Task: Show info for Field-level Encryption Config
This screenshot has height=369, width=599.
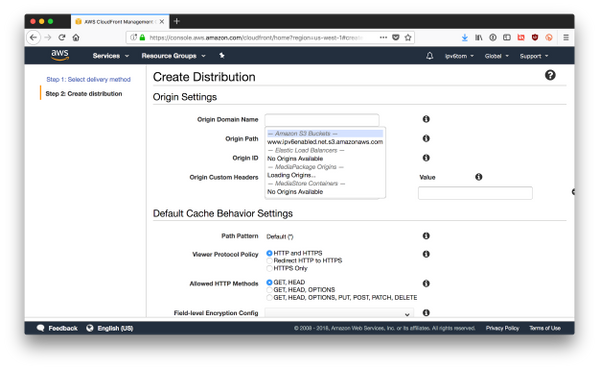Action: [426, 312]
